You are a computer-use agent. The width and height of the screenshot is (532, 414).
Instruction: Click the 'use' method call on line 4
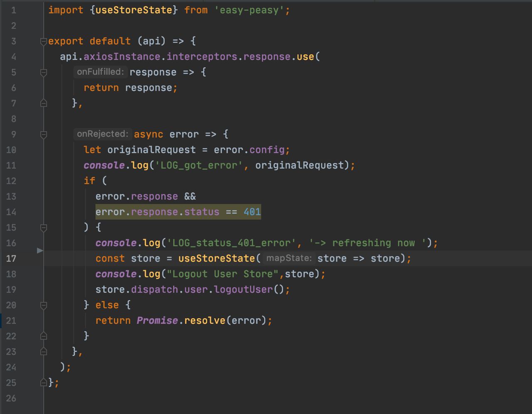point(305,56)
